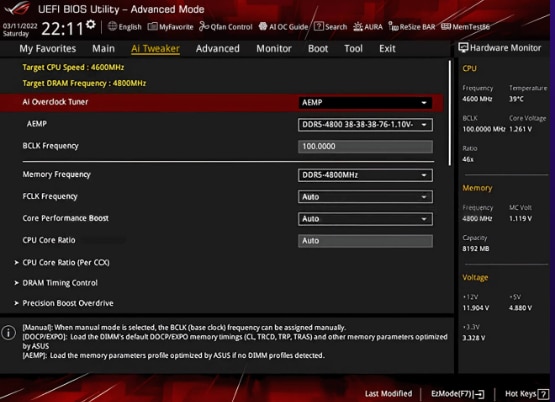This screenshot has width=555, height=402.
Task: Go to the Exit tab
Action: coord(387,48)
